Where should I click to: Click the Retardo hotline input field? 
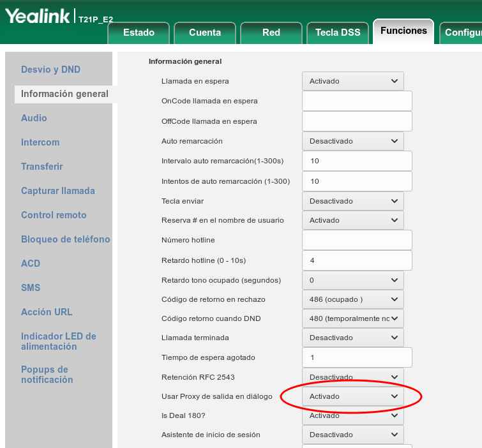(357, 260)
